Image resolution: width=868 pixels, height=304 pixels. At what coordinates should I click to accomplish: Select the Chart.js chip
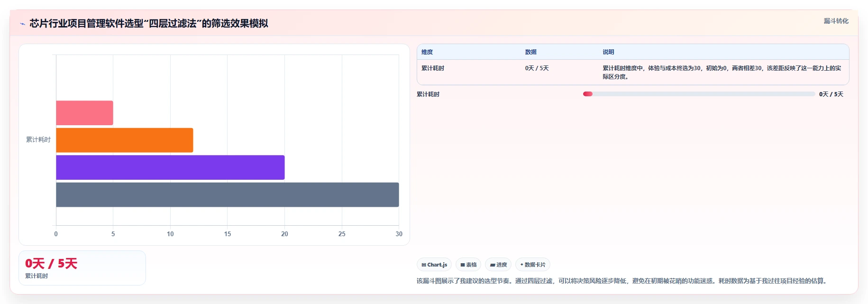click(434, 265)
